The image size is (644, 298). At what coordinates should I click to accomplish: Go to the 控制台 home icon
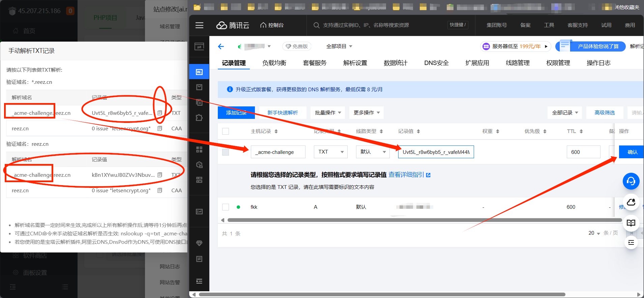point(263,25)
